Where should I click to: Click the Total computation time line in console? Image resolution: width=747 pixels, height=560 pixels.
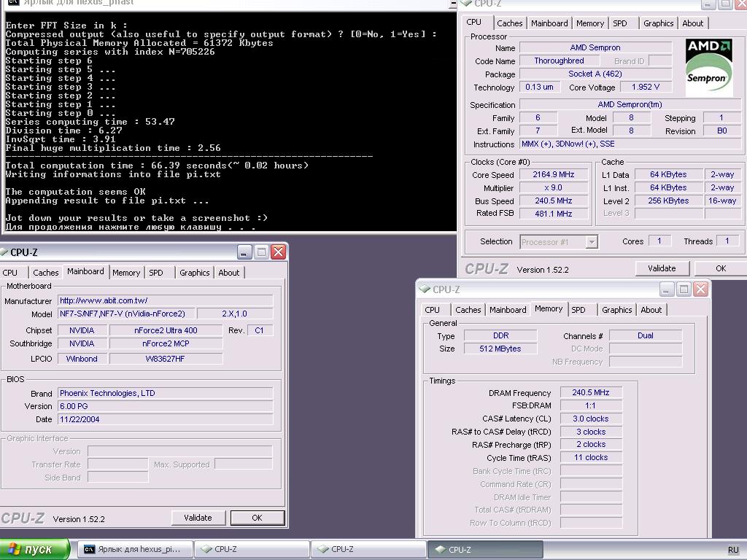coord(158,166)
